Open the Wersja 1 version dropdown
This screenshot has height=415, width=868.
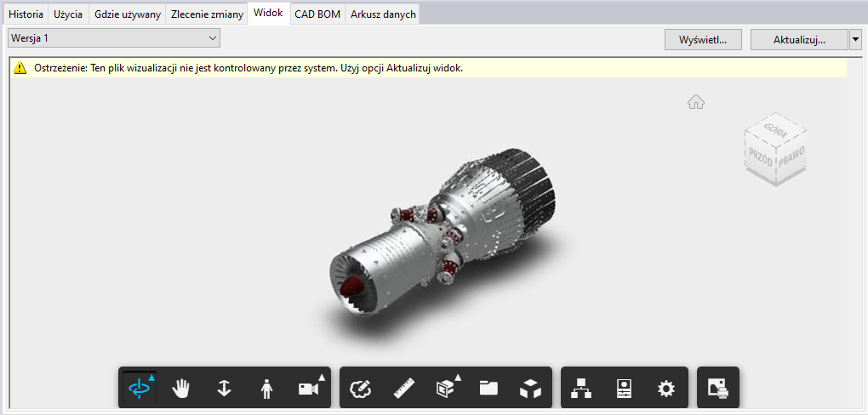pos(114,38)
